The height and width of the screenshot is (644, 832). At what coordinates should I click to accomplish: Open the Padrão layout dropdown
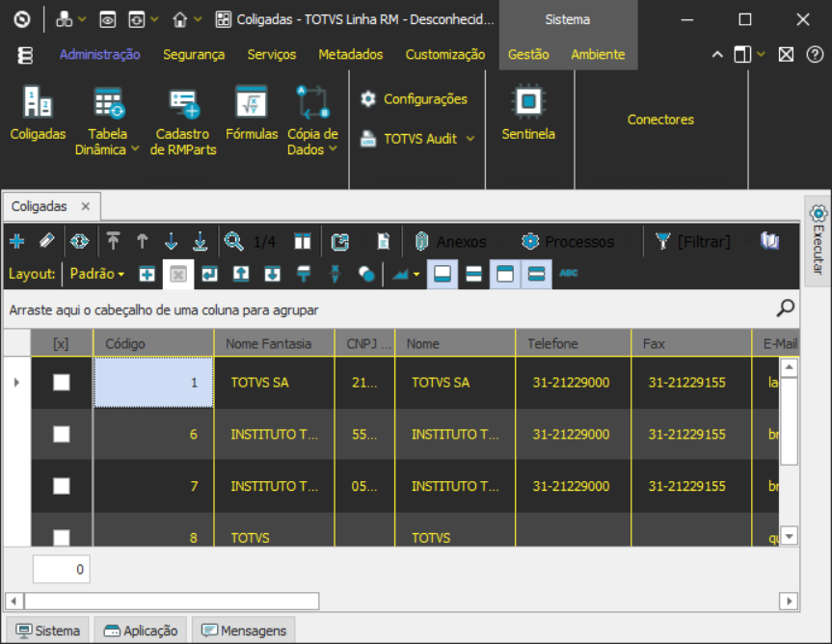[97, 274]
